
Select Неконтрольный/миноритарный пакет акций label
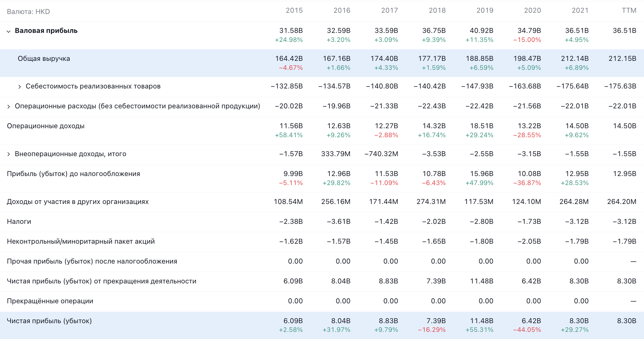coord(81,242)
